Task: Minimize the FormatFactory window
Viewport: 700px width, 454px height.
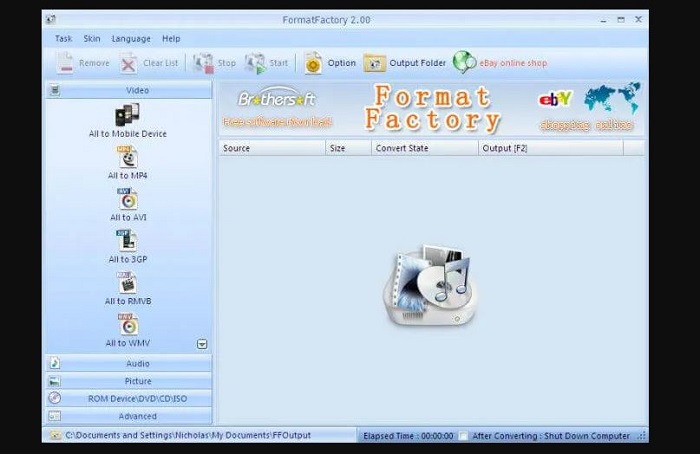Action: pyautogui.click(x=604, y=20)
